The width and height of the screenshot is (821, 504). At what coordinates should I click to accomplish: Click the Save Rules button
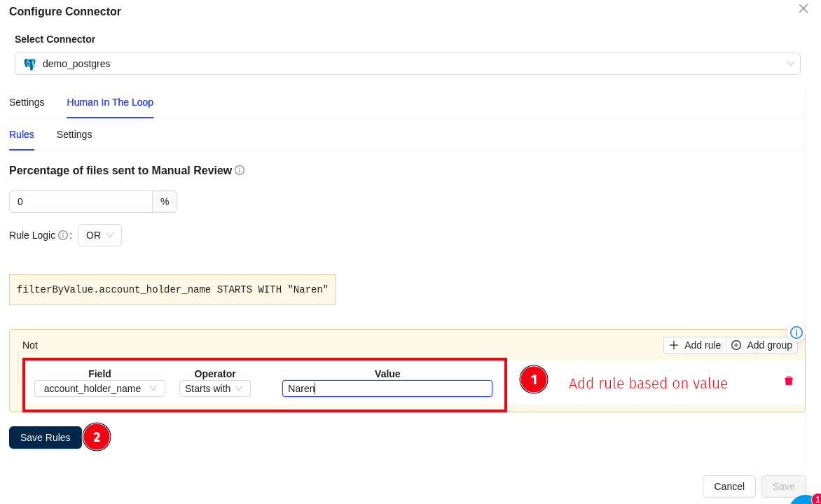(46, 437)
